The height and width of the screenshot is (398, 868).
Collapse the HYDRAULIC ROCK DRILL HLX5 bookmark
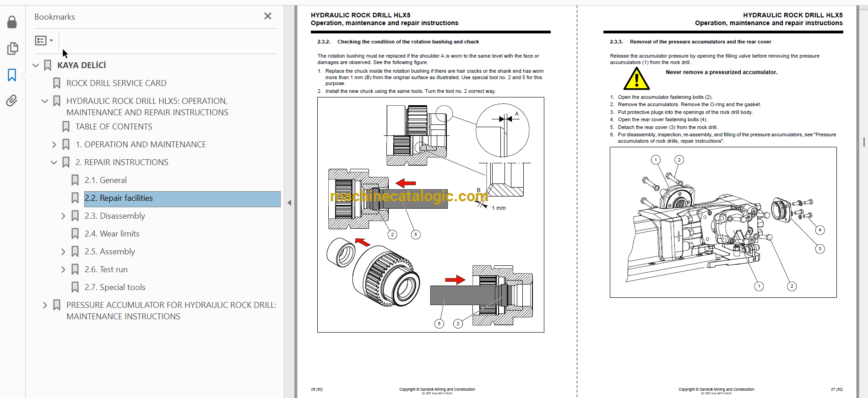pyautogui.click(x=45, y=101)
